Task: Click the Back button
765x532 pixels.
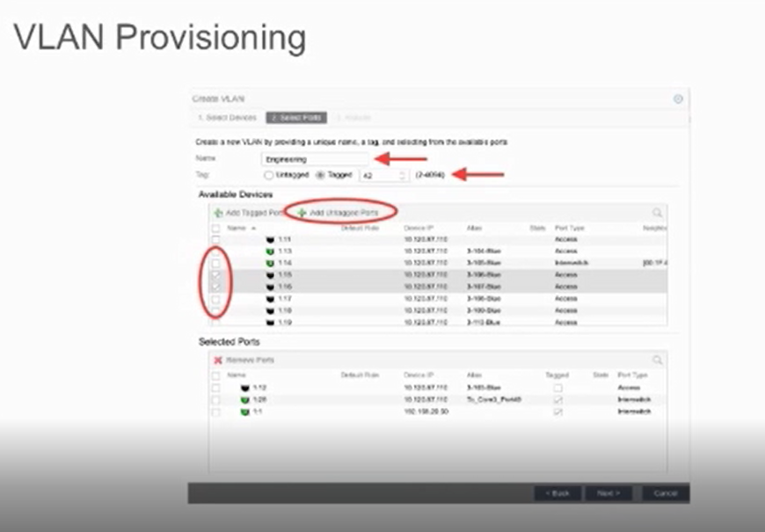Action: click(558, 493)
